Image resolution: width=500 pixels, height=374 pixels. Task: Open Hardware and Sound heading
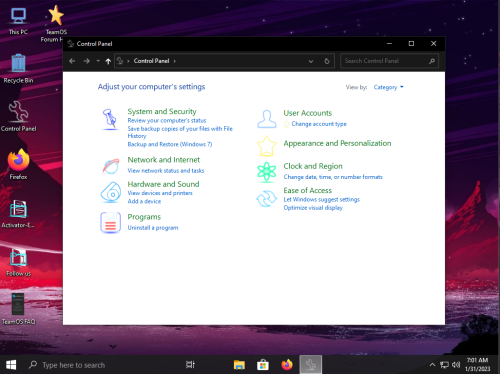[x=163, y=184]
